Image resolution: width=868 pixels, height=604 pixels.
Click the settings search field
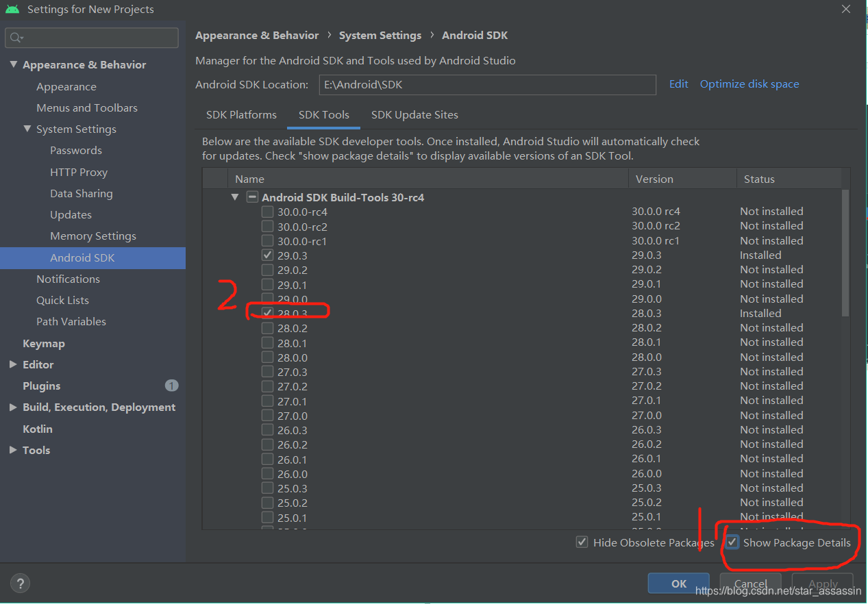click(x=92, y=38)
